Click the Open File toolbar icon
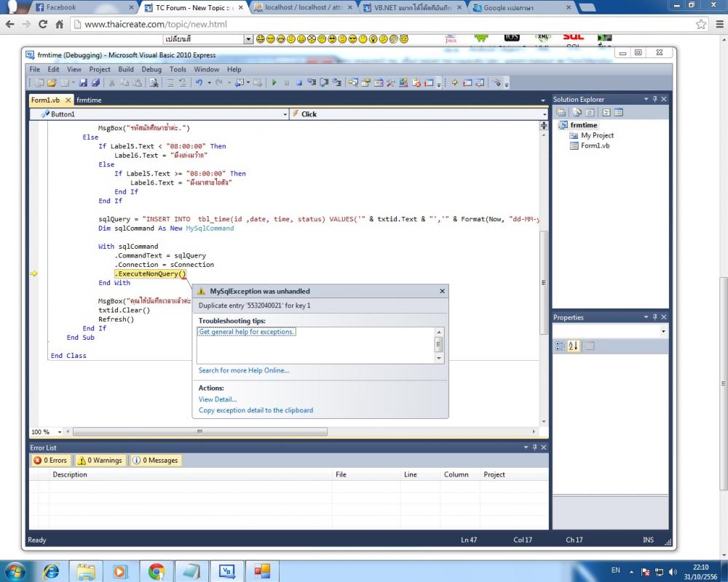 pos(52,83)
